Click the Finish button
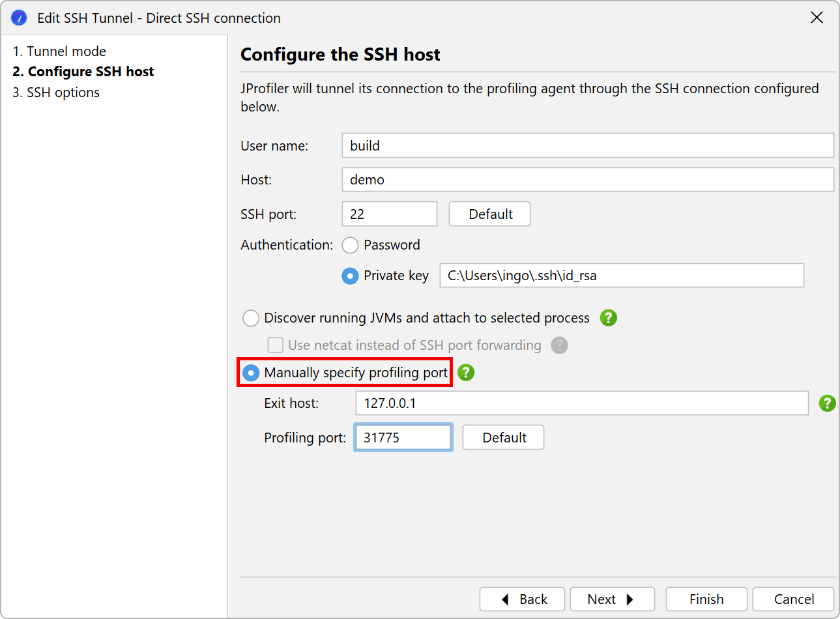 coord(706,599)
